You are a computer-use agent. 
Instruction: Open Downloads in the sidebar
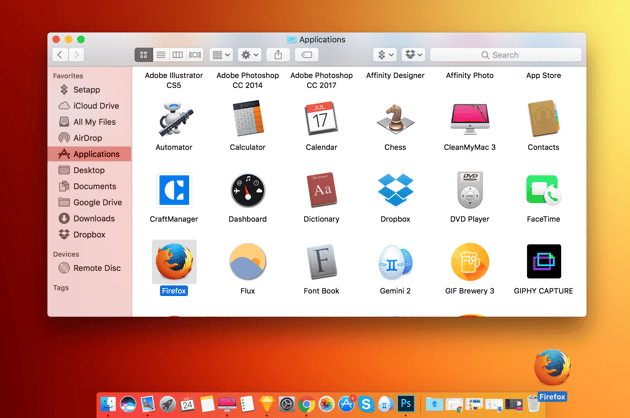pyautogui.click(x=90, y=218)
